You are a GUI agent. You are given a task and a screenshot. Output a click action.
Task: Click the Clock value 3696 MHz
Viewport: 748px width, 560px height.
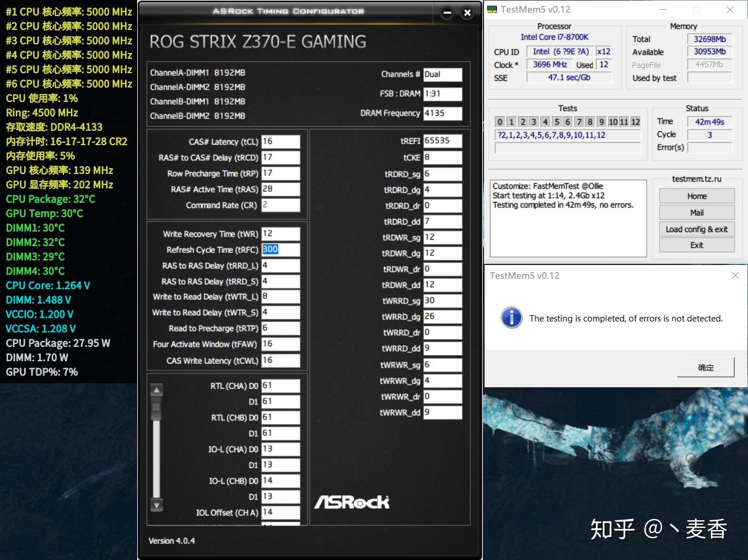[550, 65]
